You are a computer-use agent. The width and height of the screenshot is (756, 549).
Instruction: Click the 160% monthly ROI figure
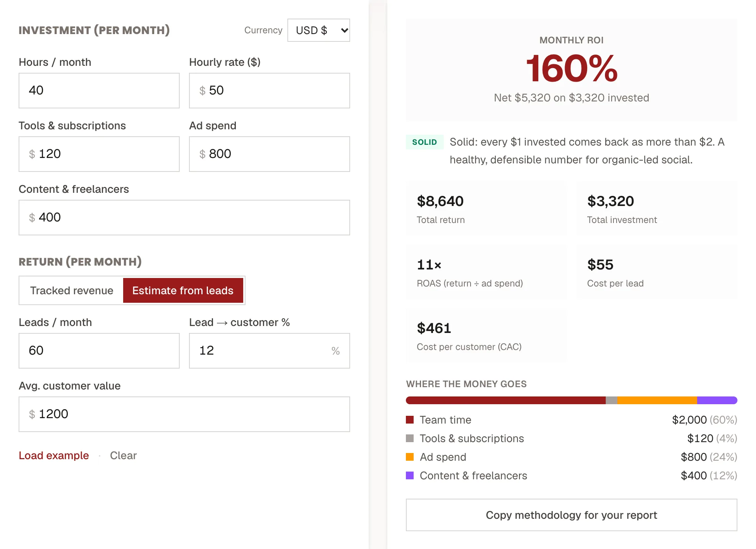tap(572, 69)
